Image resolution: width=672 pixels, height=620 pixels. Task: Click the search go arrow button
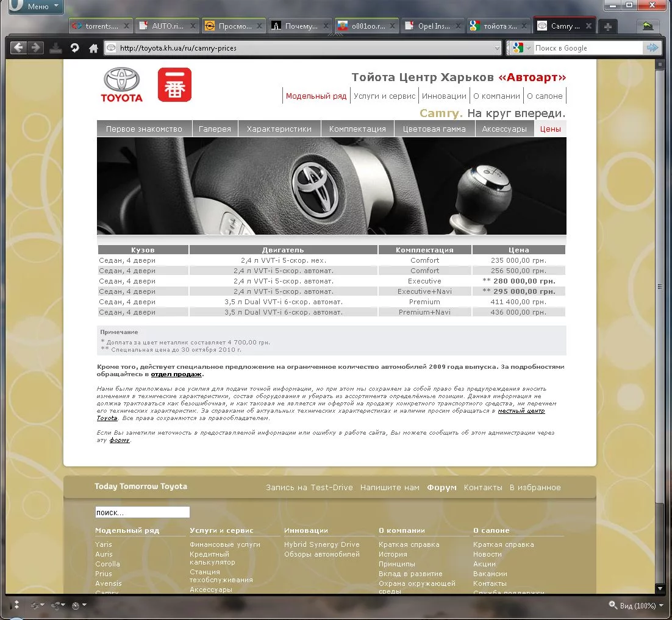(x=652, y=48)
